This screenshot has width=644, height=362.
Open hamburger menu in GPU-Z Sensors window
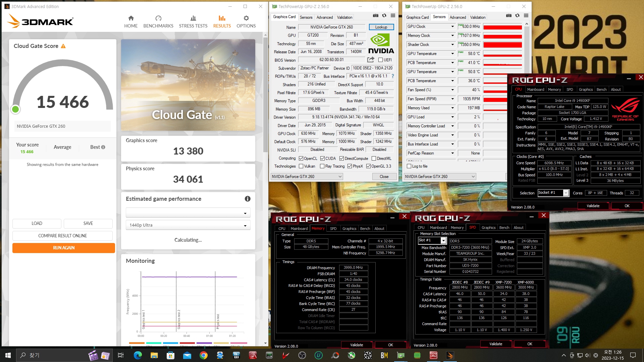click(x=526, y=16)
